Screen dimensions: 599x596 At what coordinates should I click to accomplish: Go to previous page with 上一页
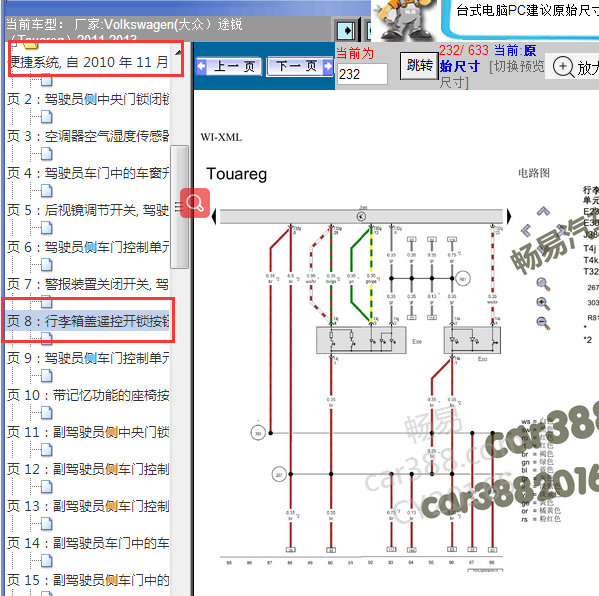point(229,67)
